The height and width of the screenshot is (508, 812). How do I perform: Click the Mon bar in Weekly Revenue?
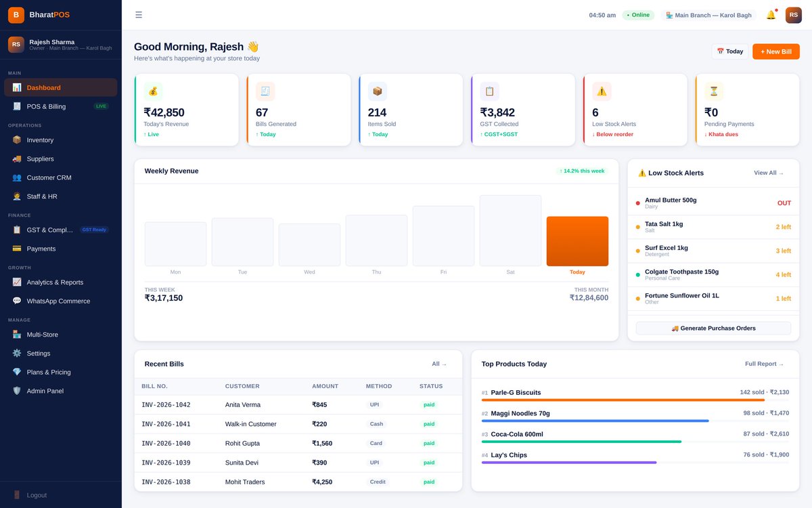[175, 244]
